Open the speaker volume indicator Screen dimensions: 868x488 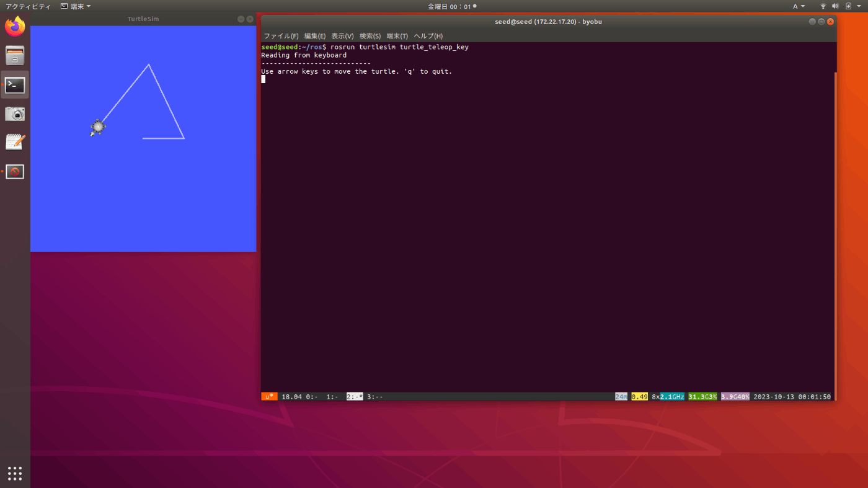pos(836,6)
